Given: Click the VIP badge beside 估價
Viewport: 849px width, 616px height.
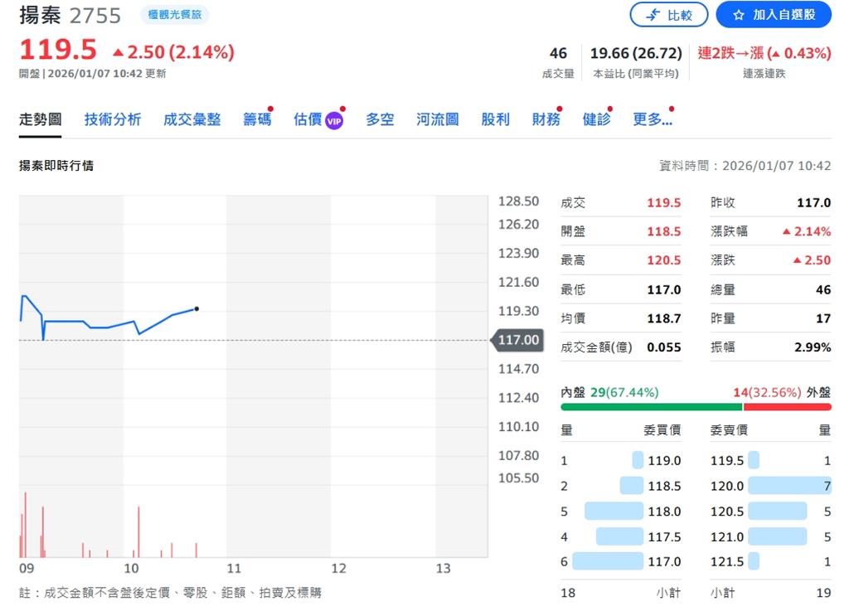Looking at the screenshot, I should tap(334, 120).
